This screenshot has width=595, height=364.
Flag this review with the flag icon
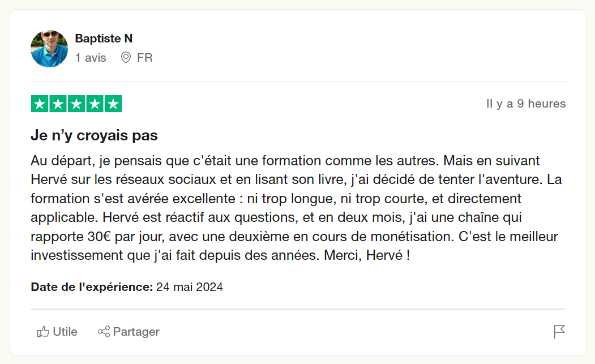559,331
